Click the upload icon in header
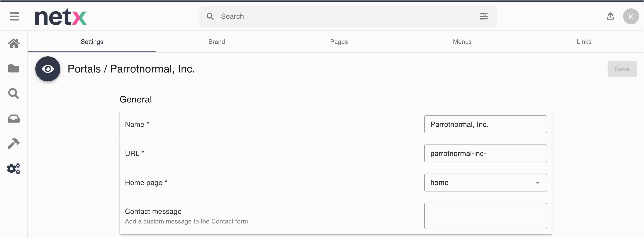Viewport: 644px width, 238px height. 610,17
